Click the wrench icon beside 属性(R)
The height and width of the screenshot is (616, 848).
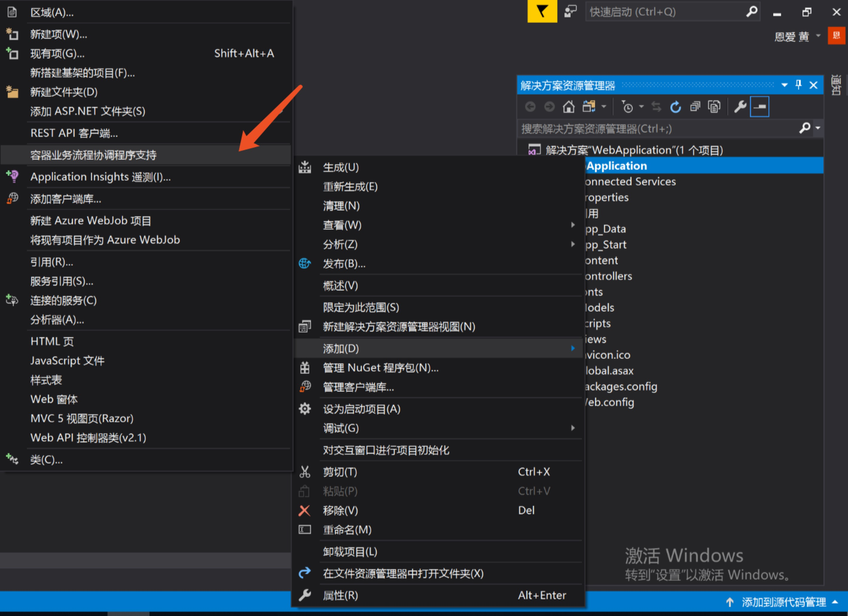click(305, 595)
